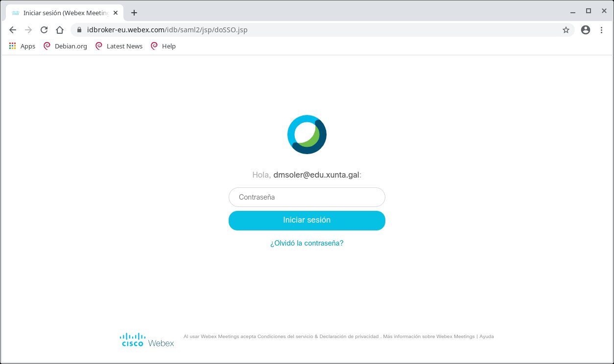Bookmark this page with the star icon
This screenshot has height=364, width=614.
pyautogui.click(x=566, y=30)
